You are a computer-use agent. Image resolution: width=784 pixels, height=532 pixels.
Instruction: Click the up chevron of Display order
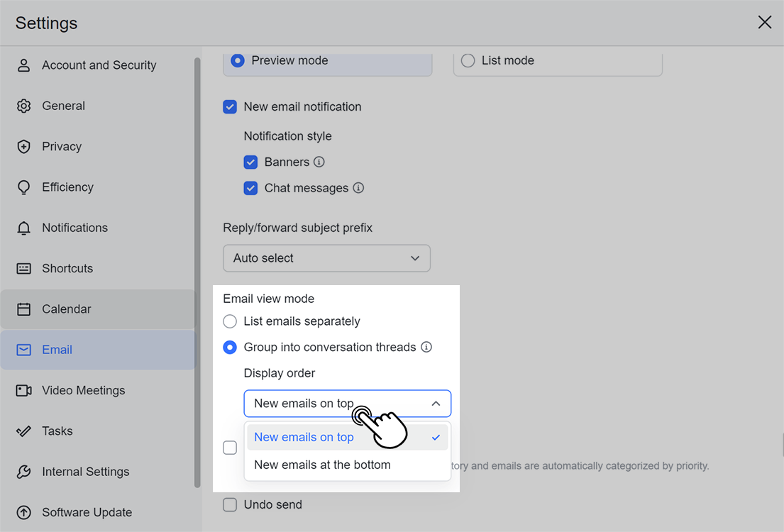pos(436,404)
